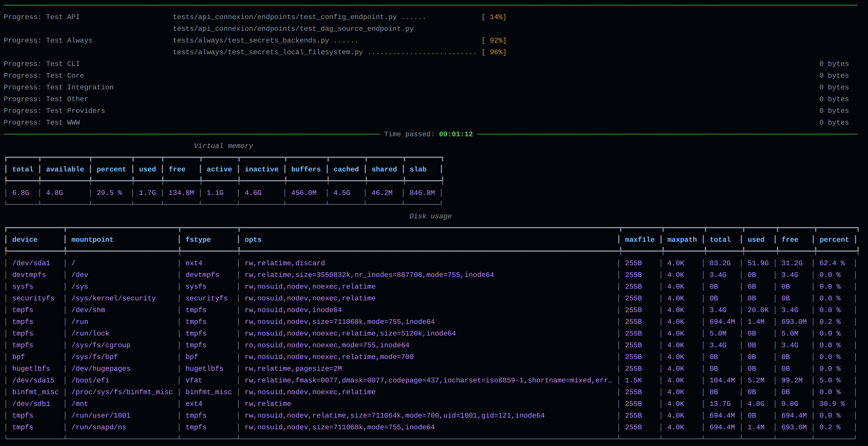Click the 'maxfile' column header
The height and width of the screenshot is (446, 868).
point(639,240)
